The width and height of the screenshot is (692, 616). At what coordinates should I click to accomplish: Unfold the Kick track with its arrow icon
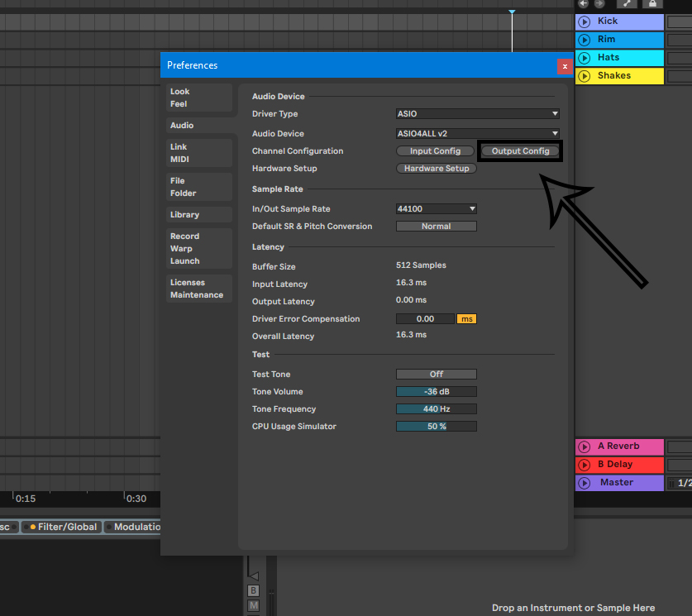pos(585,21)
